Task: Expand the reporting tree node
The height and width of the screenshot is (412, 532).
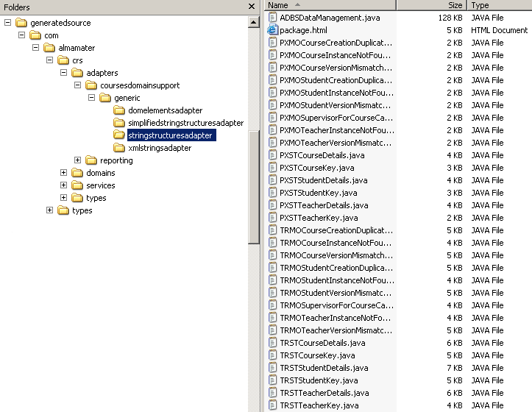Action: 78,160
